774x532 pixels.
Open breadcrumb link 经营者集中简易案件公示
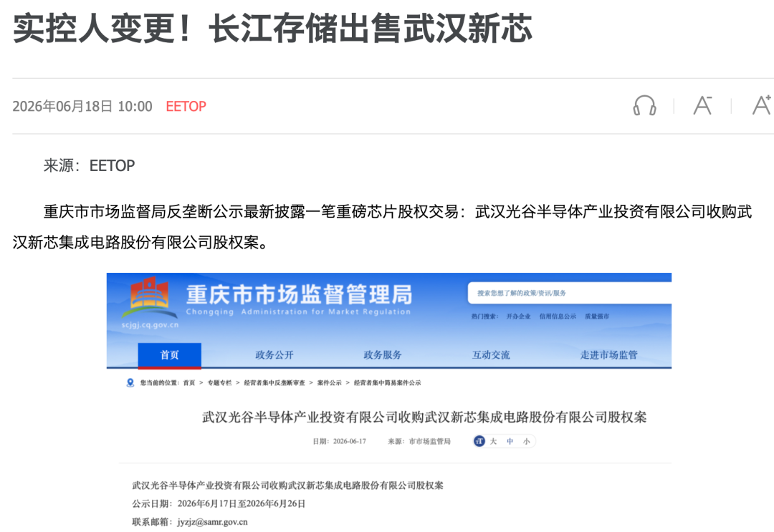tap(388, 383)
